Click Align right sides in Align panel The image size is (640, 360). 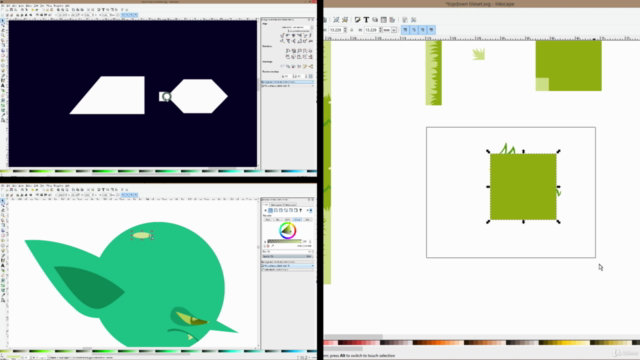[299, 36]
